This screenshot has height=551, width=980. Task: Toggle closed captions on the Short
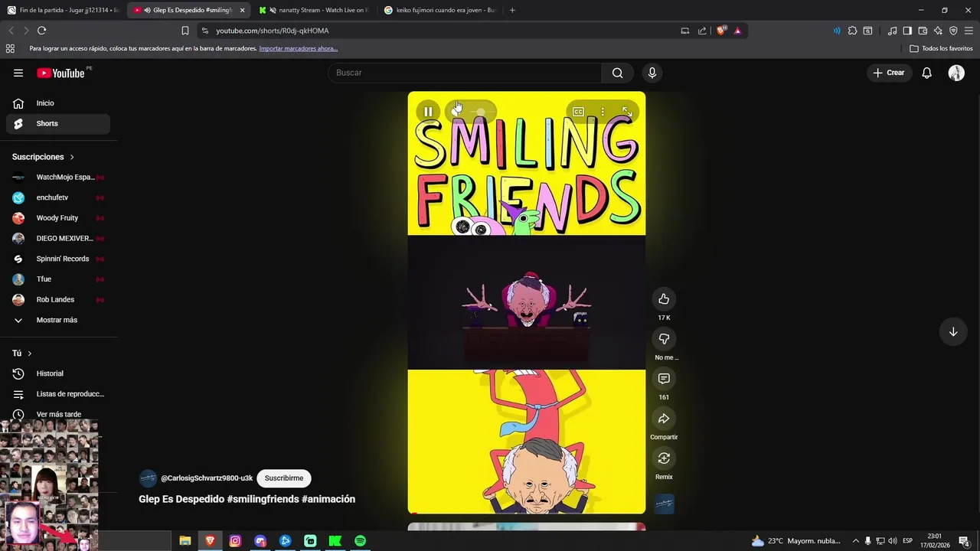click(x=578, y=112)
